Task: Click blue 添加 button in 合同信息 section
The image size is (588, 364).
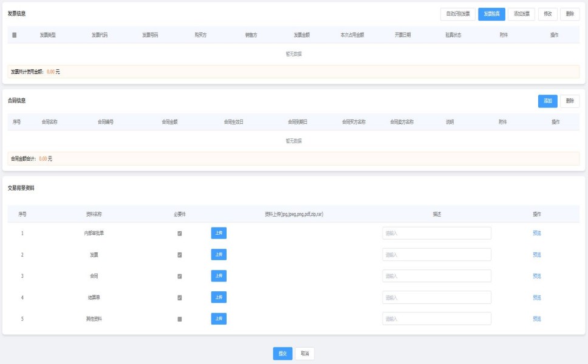Action: (547, 101)
